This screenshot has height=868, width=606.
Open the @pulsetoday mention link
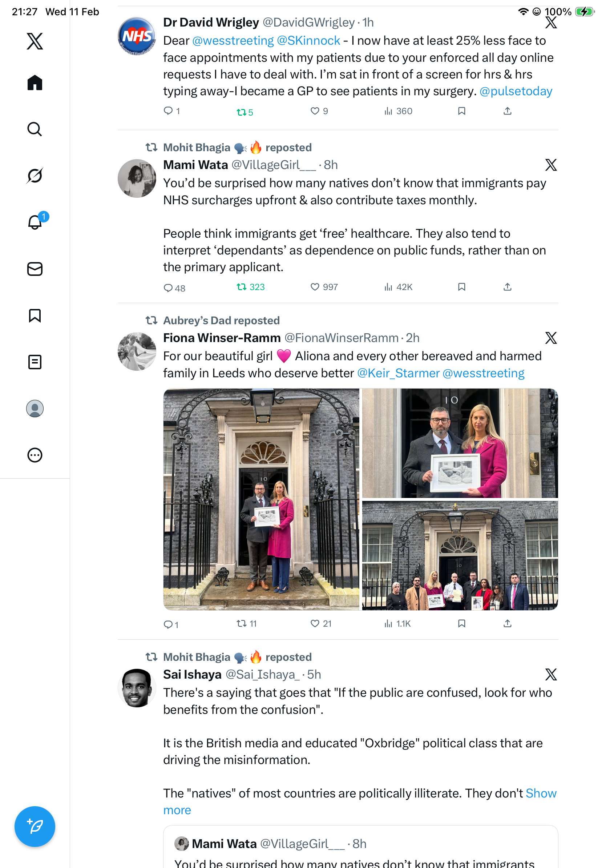(x=516, y=91)
